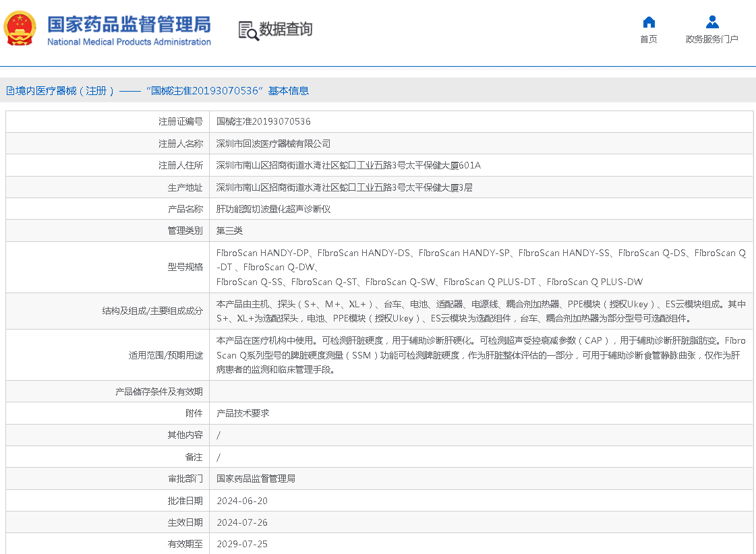Image resolution: width=756 pixels, height=554 pixels.
Task: Open the 政务服务门户 person icon
Action: (x=712, y=22)
